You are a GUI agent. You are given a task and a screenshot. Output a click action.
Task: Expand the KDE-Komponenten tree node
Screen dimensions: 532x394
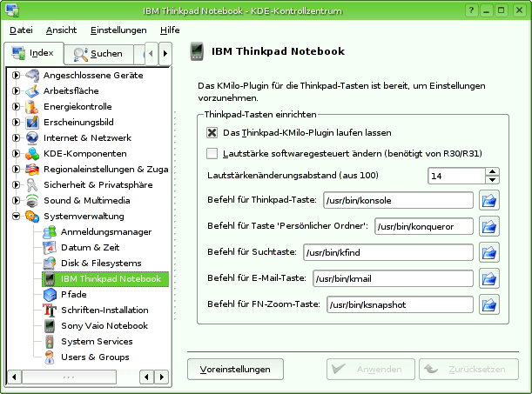click(x=16, y=153)
